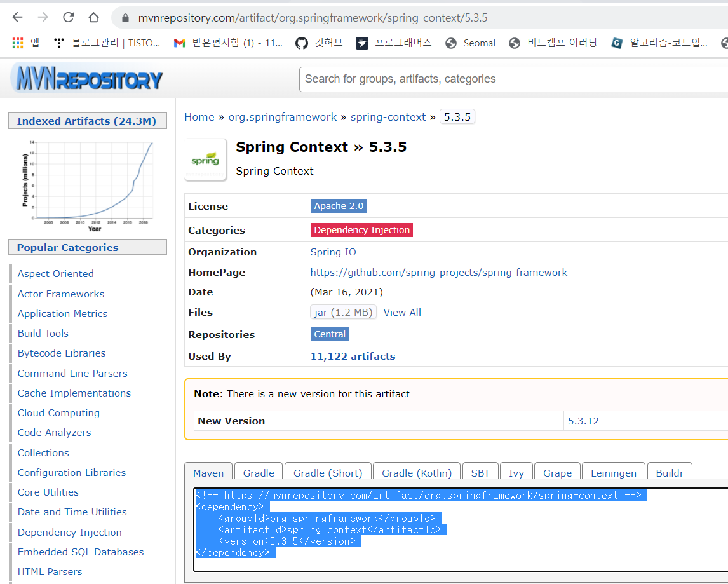Viewport: 728px width, 584px height.
Task: Open the apps grid bookmark icon
Action: pos(18,43)
